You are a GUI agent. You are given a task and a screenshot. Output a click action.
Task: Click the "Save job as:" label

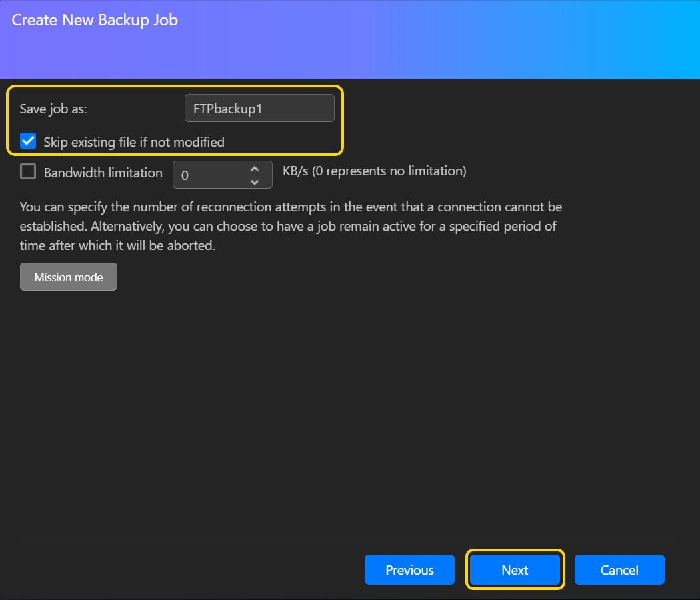coord(53,109)
